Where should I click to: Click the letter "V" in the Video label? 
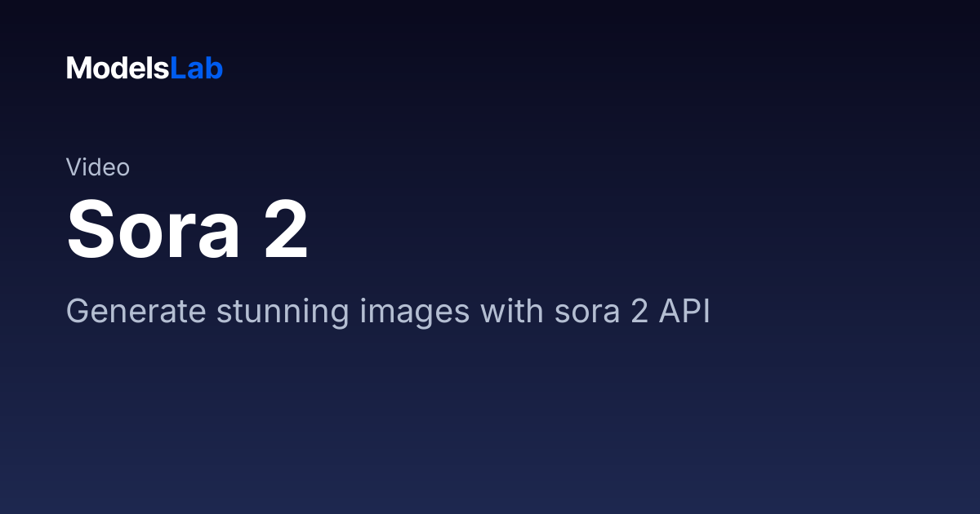click(74, 167)
